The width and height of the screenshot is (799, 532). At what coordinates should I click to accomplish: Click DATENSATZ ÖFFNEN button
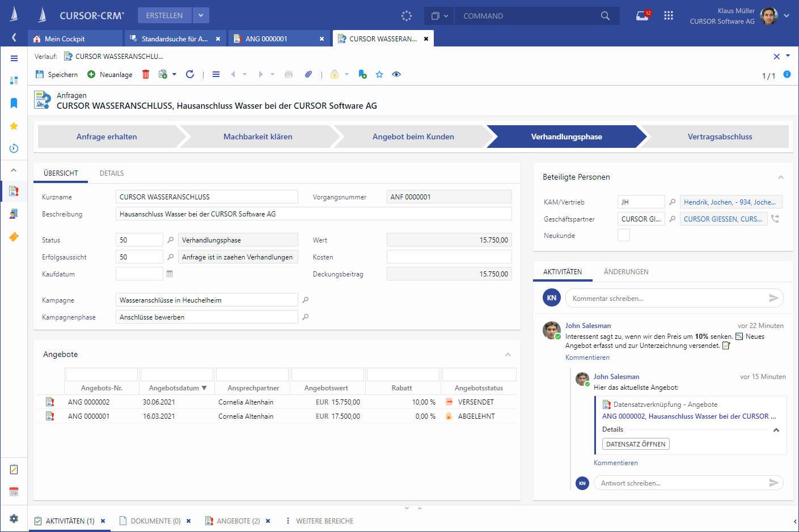click(636, 444)
